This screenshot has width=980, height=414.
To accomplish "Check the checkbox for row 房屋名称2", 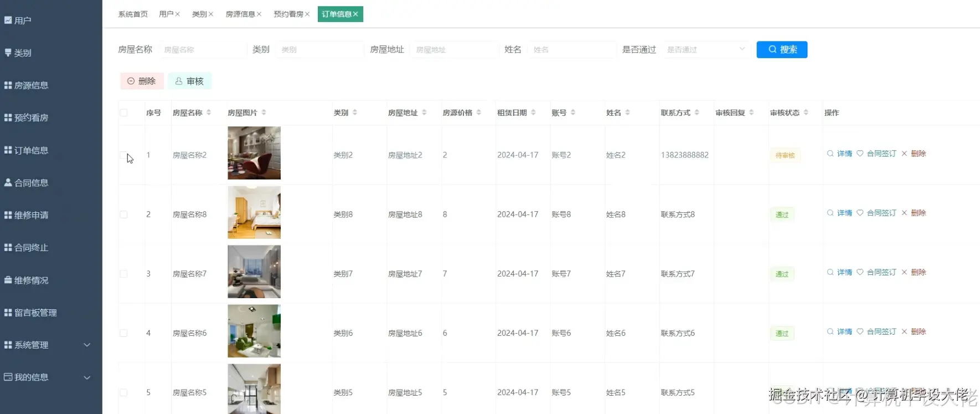I will click(123, 155).
